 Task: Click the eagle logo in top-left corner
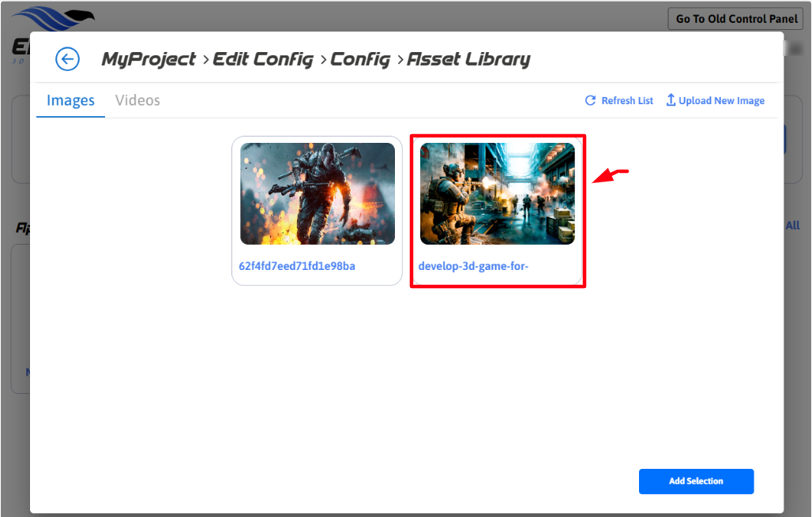52,18
